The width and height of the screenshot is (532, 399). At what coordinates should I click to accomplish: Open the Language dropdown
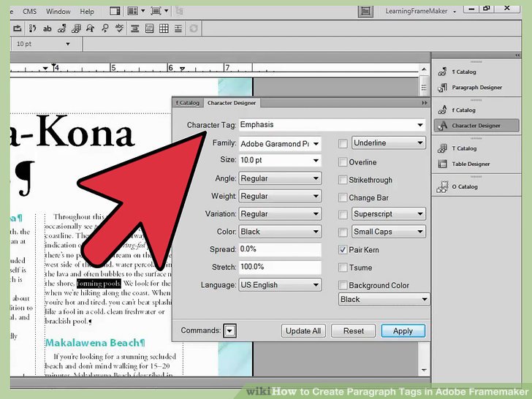[x=316, y=285]
